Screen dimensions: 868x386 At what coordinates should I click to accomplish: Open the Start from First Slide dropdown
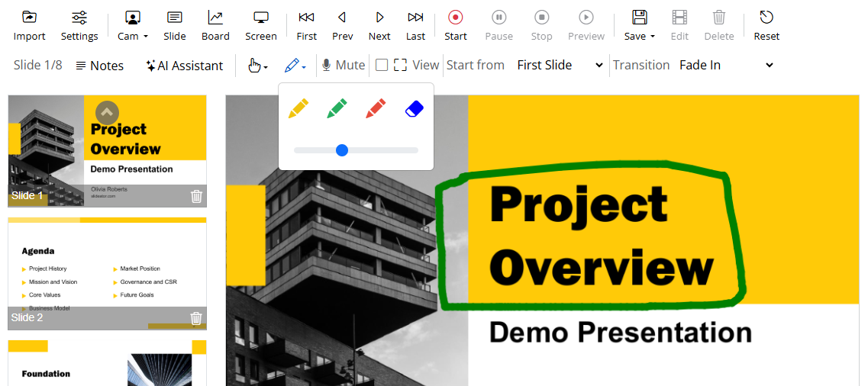tap(559, 66)
